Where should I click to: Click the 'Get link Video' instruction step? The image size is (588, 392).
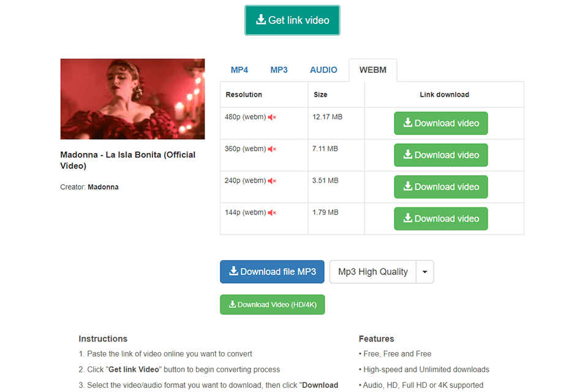pos(179,369)
